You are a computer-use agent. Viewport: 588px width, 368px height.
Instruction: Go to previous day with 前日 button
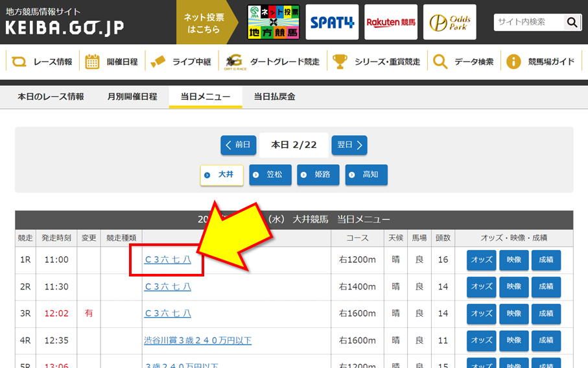tap(238, 145)
